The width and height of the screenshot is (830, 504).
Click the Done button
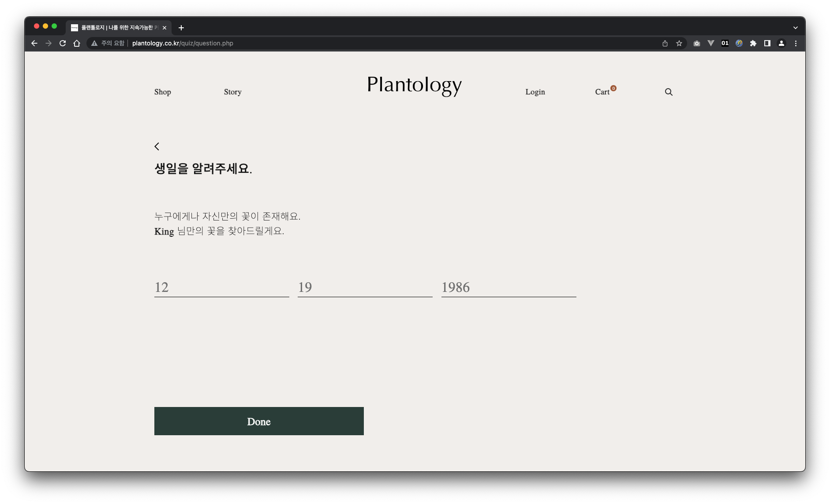pyautogui.click(x=259, y=421)
